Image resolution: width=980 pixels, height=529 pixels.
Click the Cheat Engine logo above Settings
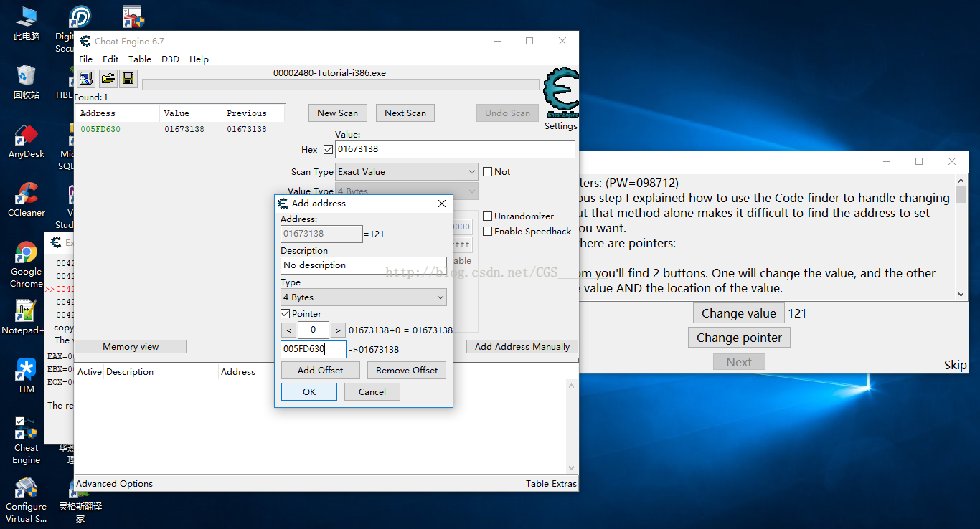[x=560, y=92]
